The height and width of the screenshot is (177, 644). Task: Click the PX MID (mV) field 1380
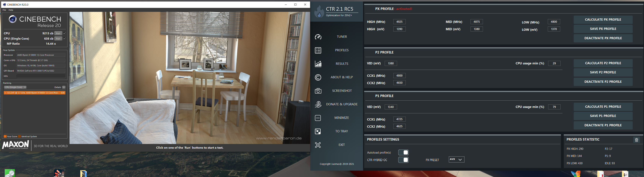point(477,29)
